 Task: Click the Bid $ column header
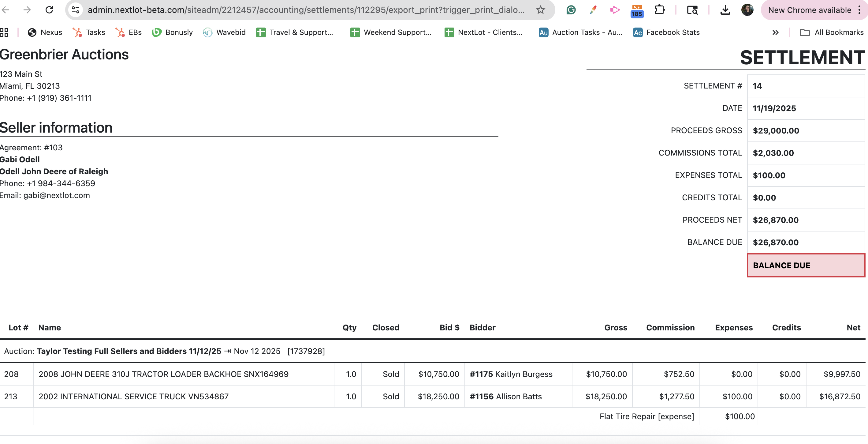point(449,328)
